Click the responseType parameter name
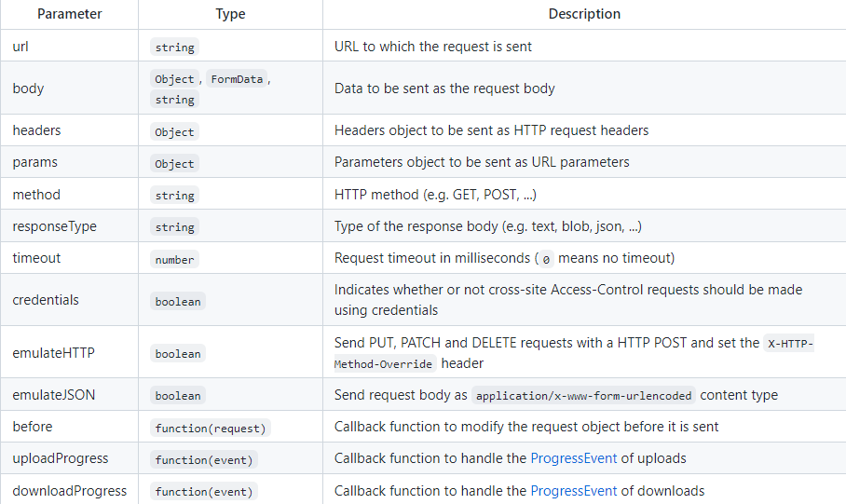The height and width of the screenshot is (504, 846). point(54,226)
